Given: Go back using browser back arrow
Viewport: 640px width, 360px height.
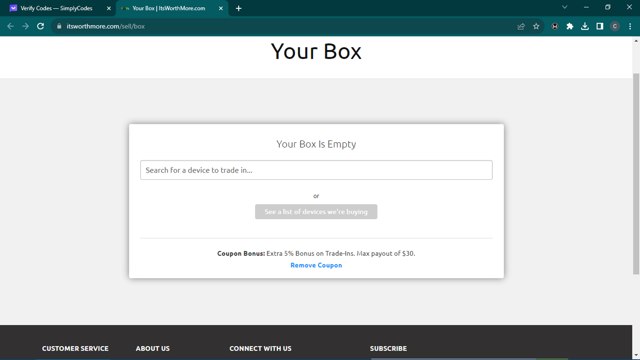Looking at the screenshot, I should click(x=11, y=26).
